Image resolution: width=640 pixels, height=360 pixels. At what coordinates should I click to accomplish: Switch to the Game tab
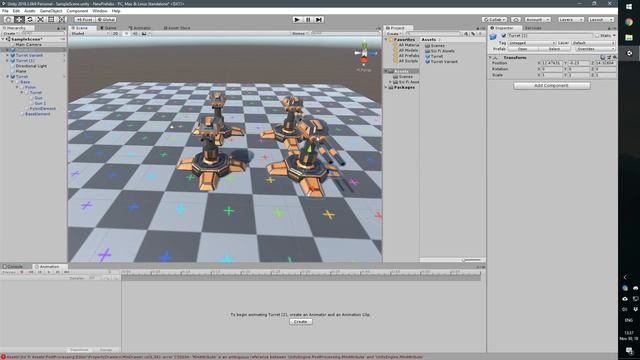109,28
